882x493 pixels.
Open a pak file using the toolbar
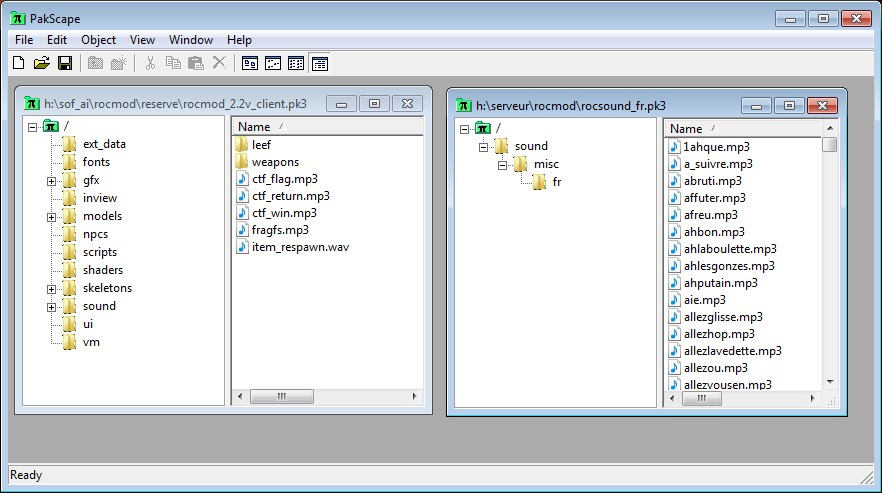[x=41, y=63]
